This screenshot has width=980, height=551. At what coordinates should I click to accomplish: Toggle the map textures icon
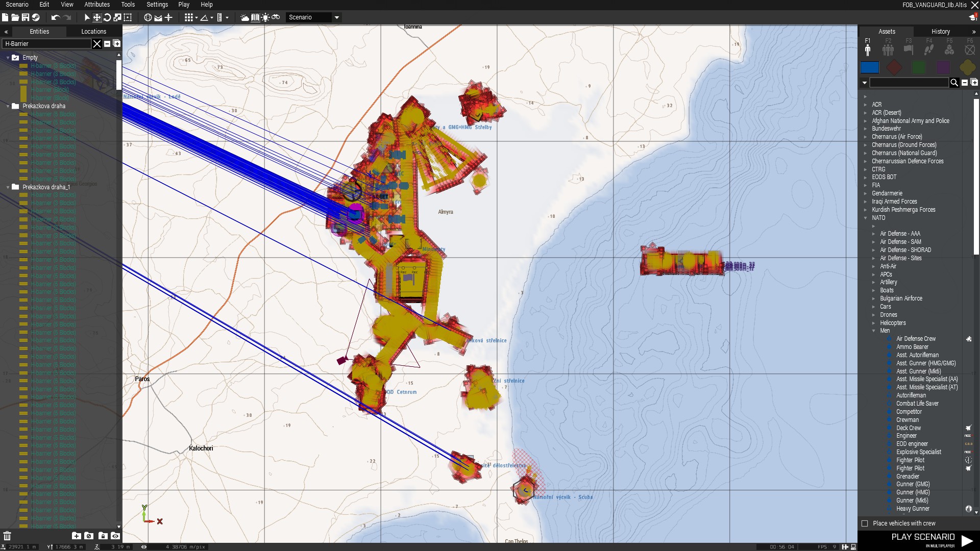[255, 17]
